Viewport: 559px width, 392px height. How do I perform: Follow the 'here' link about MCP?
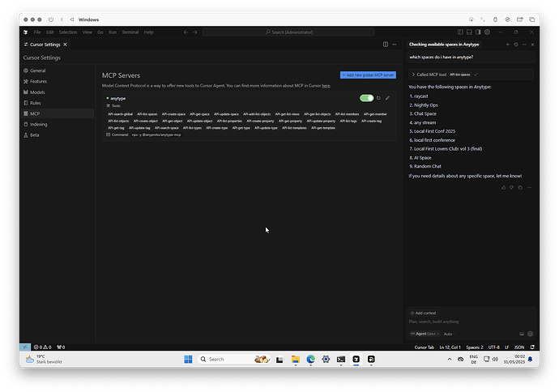tap(326, 86)
